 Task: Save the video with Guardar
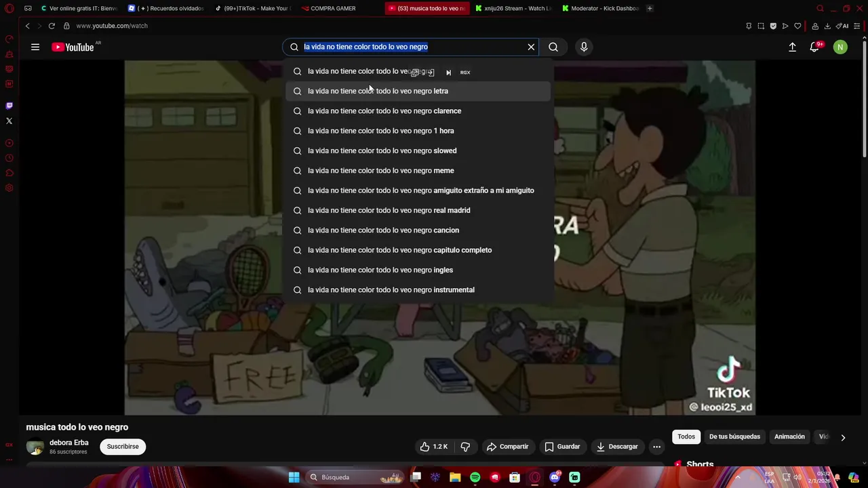point(563,447)
